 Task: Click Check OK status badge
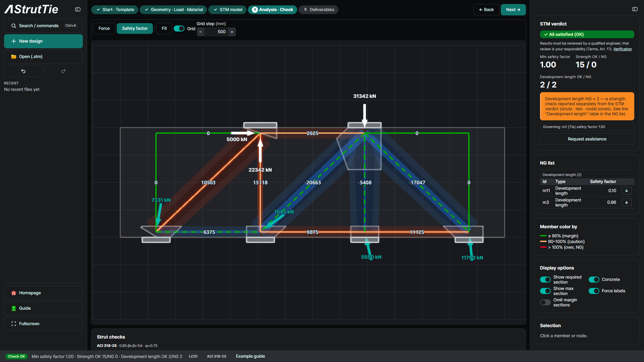coord(16,356)
